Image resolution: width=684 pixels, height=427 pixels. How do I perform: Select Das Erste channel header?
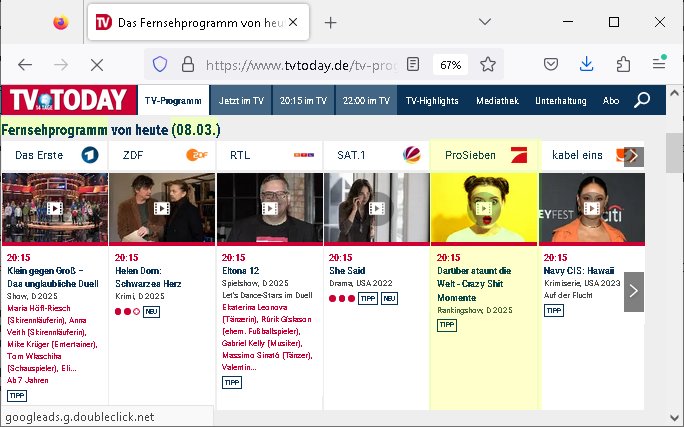(x=55, y=155)
